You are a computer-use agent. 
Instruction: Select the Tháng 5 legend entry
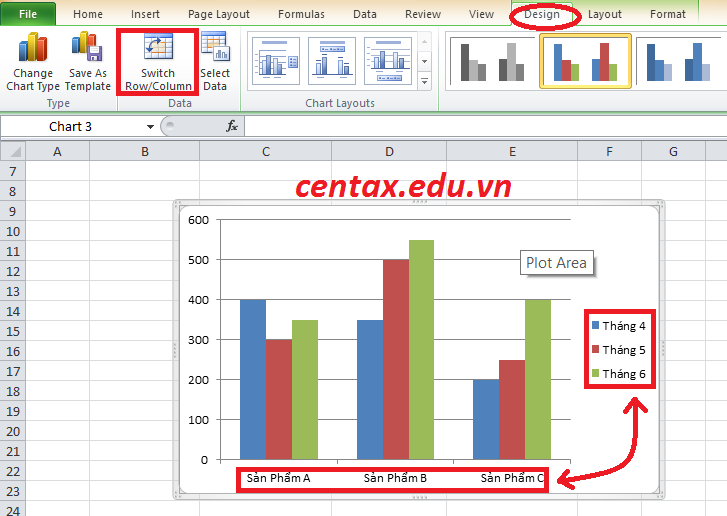(x=619, y=350)
